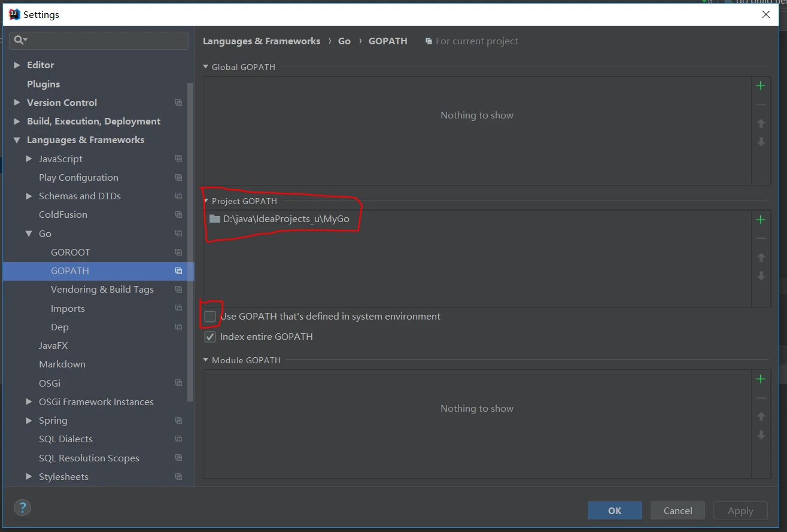Select the Imports settings page
The image size is (787, 532).
click(x=68, y=309)
